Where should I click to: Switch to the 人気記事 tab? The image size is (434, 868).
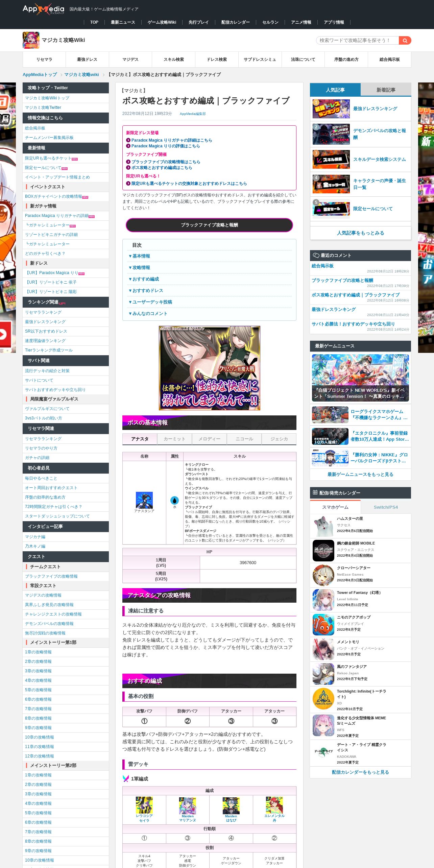pyautogui.click(x=335, y=90)
